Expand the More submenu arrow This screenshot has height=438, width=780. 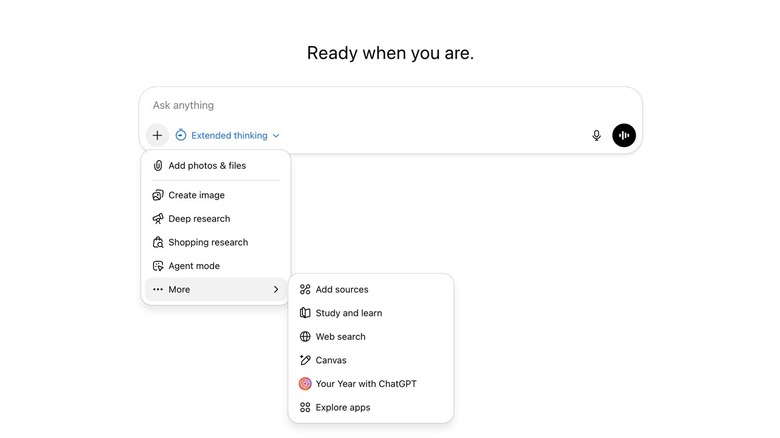(x=276, y=290)
